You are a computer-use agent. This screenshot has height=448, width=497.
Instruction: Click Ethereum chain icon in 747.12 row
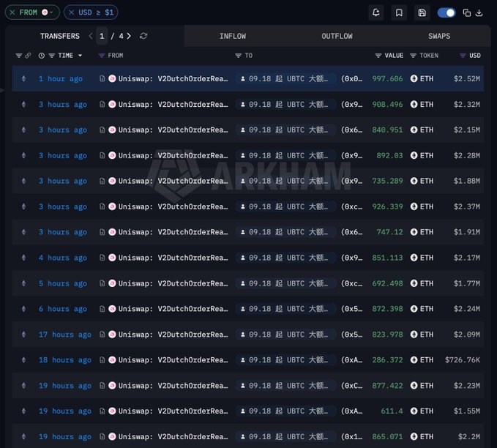23,232
